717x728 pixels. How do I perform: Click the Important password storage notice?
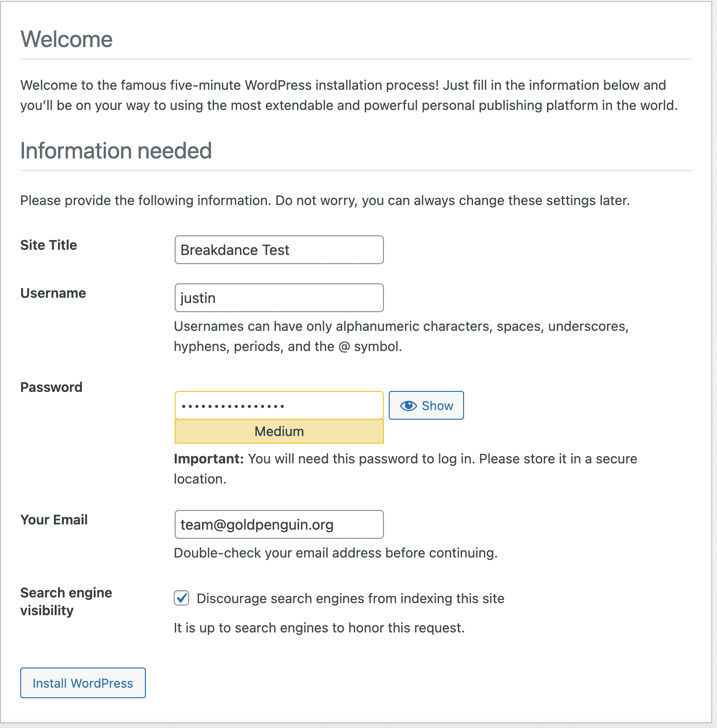(x=405, y=468)
